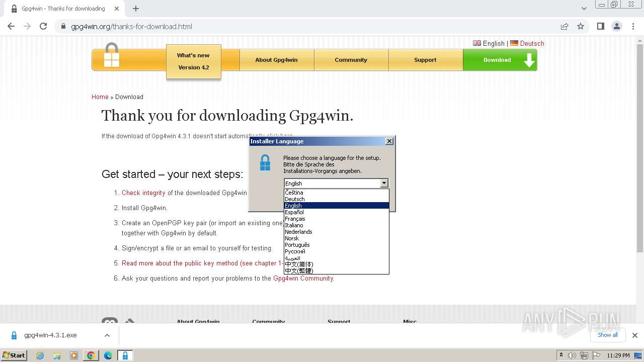The width and height of the screenshot is (644, 362).
Task: Open the Gpg4win Community link
Action: pos(303,278)
